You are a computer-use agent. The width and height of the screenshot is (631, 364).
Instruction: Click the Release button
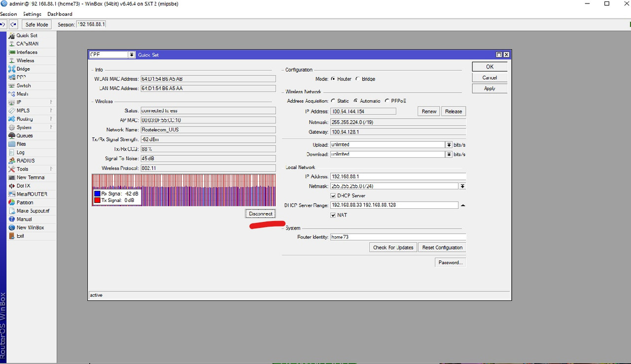pos(454,111)
